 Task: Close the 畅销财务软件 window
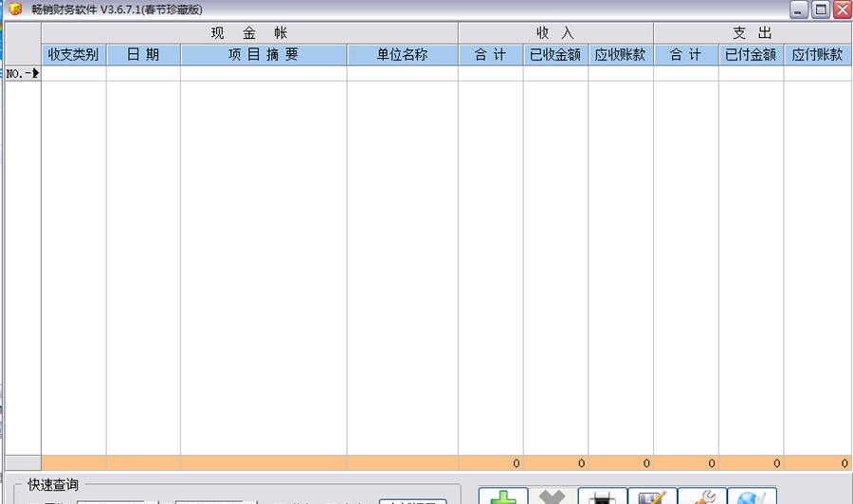843,9
